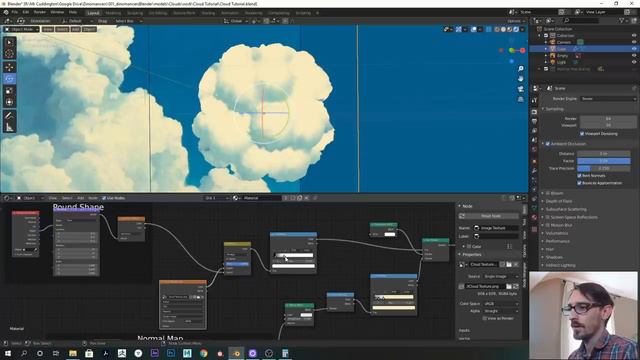Click the red X axis on navigation gizmo
This screenshot has height=360, width=640.
[x=522, y=50]
